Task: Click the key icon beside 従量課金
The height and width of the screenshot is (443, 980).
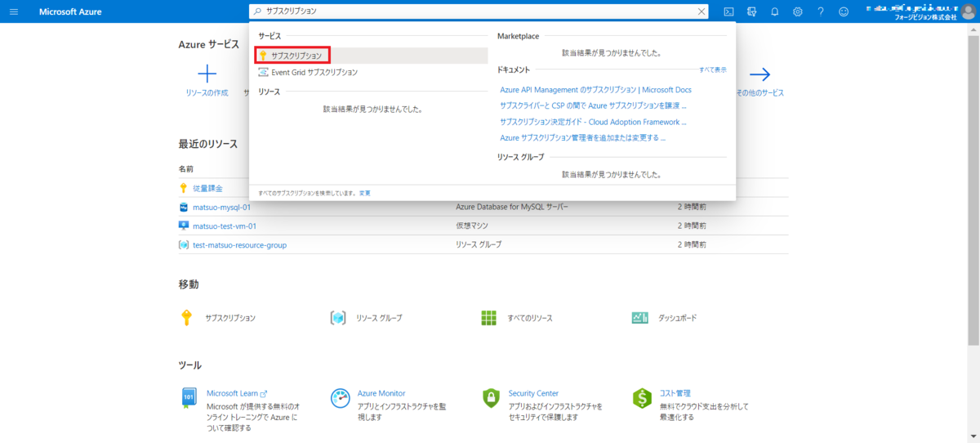Action: tap(184, 188)
